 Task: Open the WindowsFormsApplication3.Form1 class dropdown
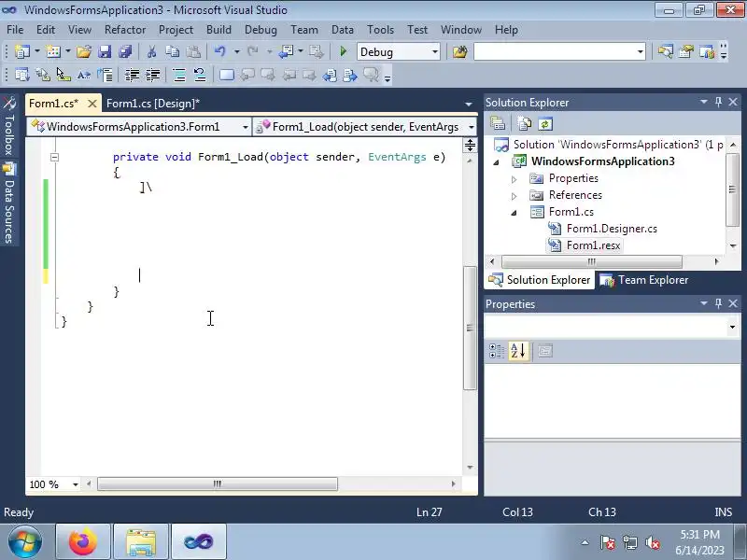coord(245,127)
